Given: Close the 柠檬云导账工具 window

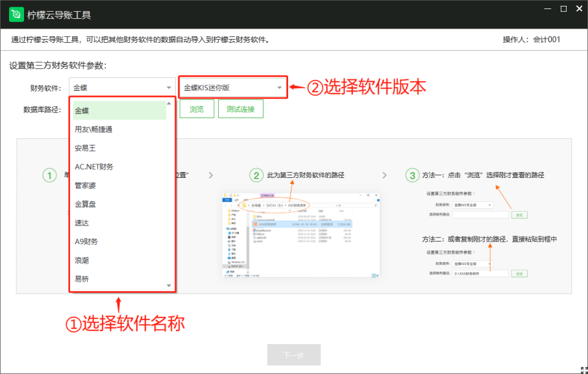Looking at the screenshot, I should click(580, 8).
